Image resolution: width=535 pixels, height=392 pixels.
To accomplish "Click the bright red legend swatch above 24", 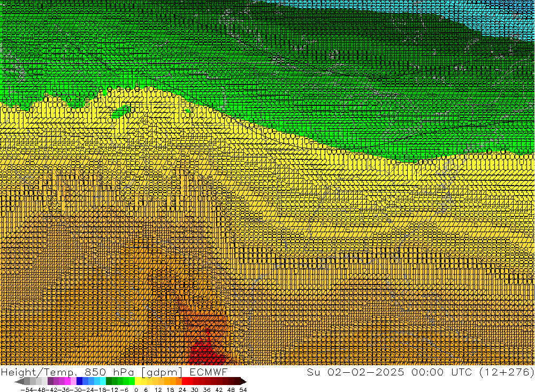I will point(184,381).
